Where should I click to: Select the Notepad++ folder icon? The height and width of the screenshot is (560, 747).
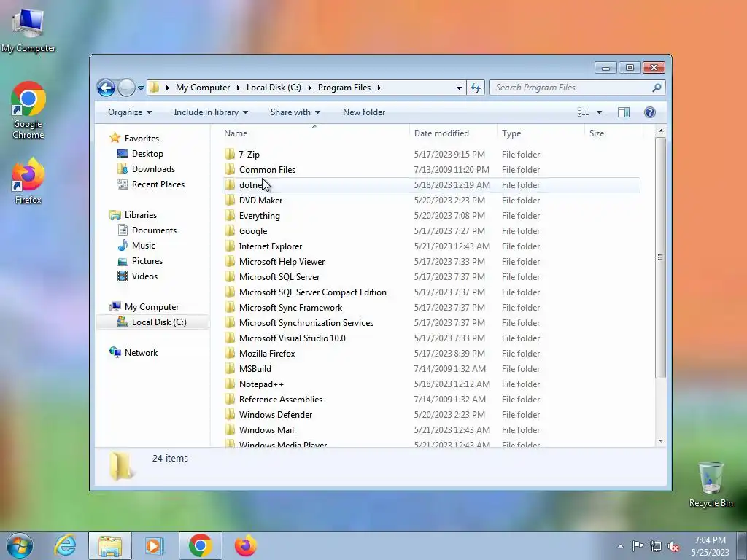(230, 384)
